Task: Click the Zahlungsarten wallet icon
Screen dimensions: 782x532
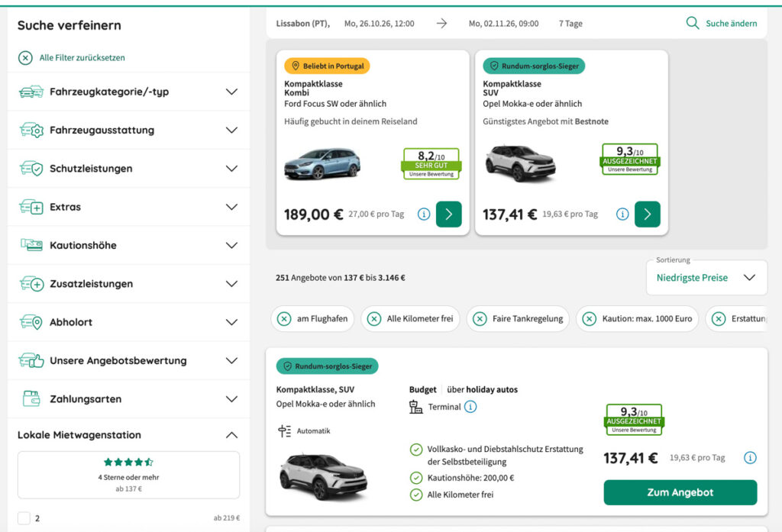Action: 31,399
